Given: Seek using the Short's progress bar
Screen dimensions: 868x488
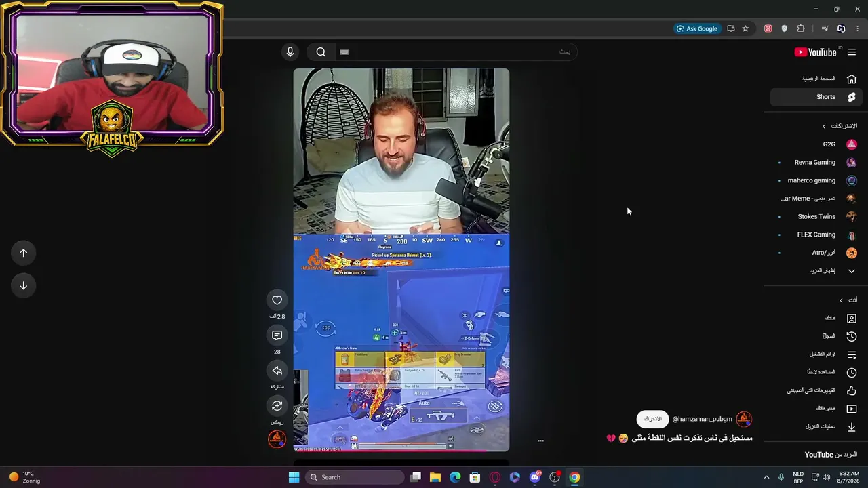Looking at the screenshot, I should [401, 450].
